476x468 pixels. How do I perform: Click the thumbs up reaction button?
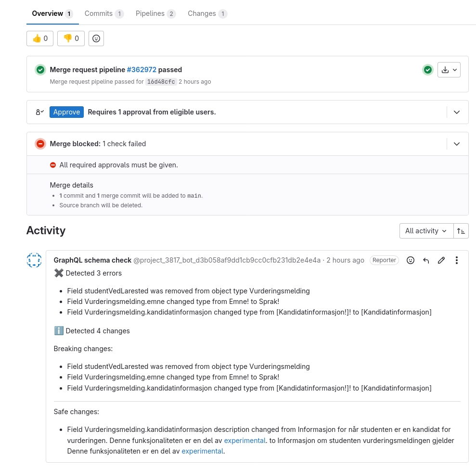pos(40,38)
